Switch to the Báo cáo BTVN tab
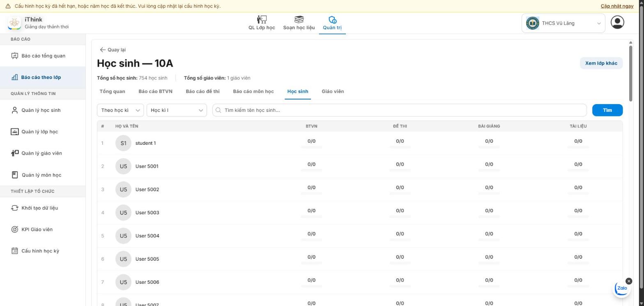 tap(155, 91)
